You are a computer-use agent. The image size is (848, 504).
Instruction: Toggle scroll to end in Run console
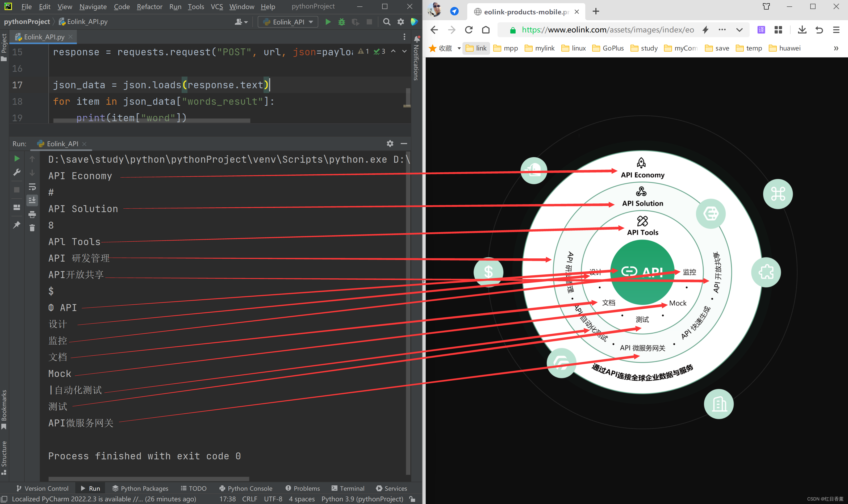click(32, 200)
